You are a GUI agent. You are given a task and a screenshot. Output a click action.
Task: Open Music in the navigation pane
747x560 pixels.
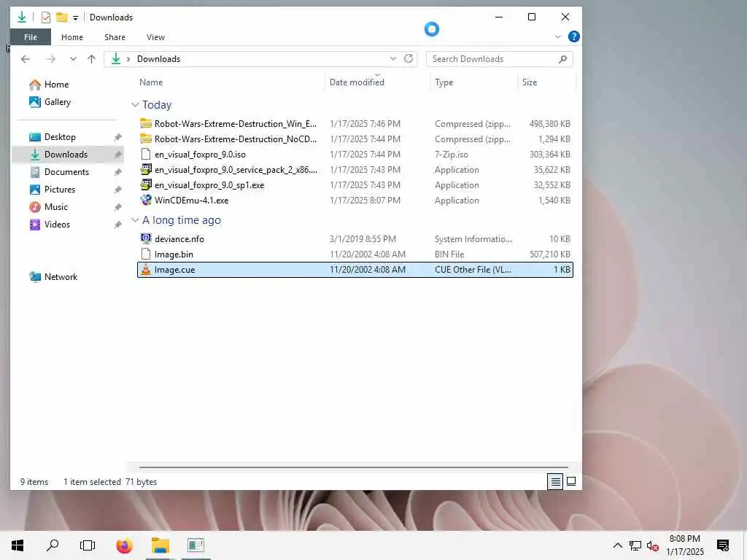55,207
